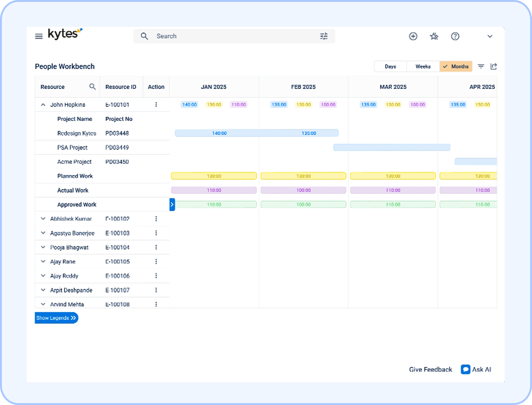The width and height of the screenshot is (532, 405).
Task: Open the help question mark icon
Action: [x=455, y=36]
